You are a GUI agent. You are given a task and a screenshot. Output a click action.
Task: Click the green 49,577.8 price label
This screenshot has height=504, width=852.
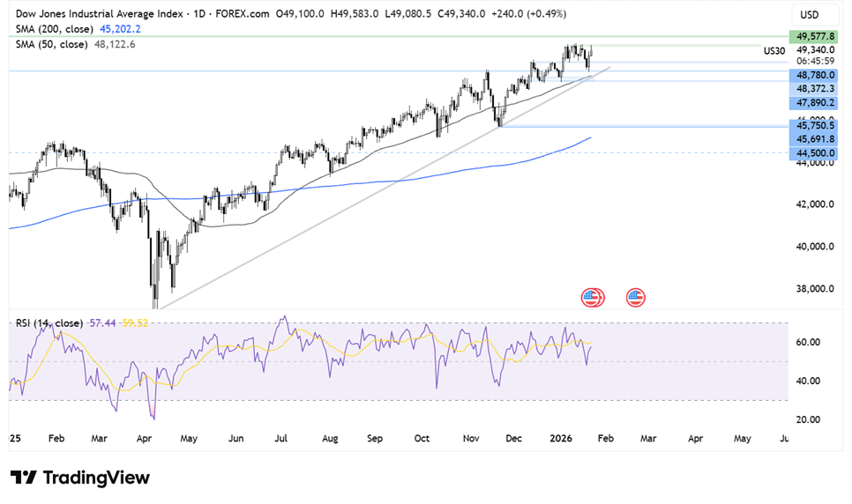(x=813, y=36)
